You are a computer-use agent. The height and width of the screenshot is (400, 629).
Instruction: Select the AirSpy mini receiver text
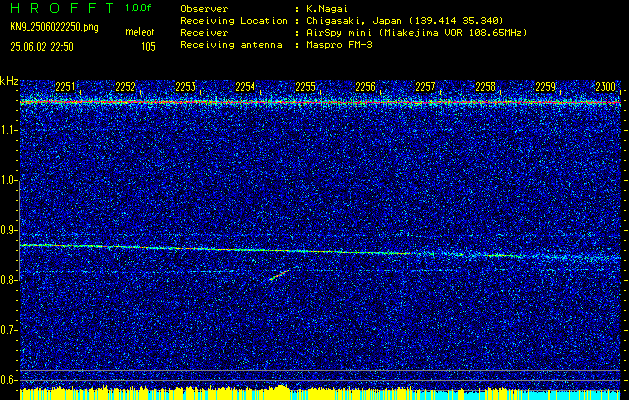(x=416, y=33)
